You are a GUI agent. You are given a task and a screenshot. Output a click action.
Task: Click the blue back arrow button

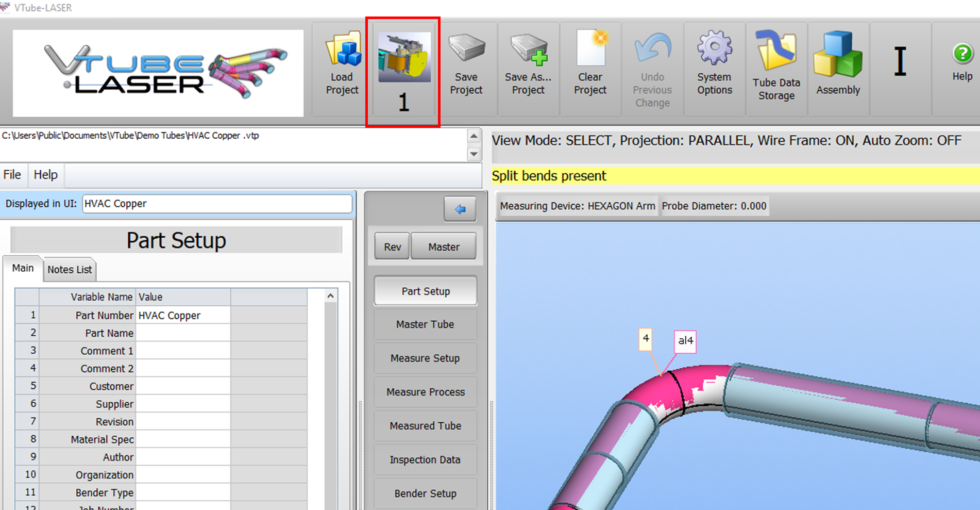point(460,209)
